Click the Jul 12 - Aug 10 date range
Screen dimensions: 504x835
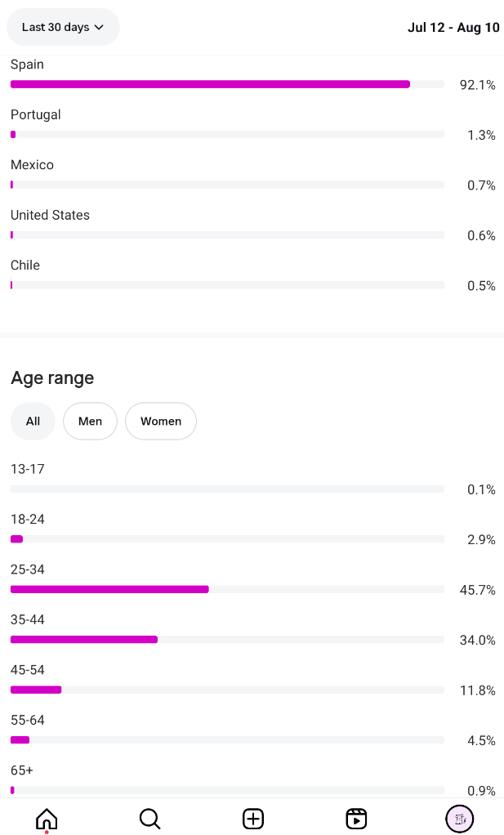pyautogui.click(x=453, y=28)
